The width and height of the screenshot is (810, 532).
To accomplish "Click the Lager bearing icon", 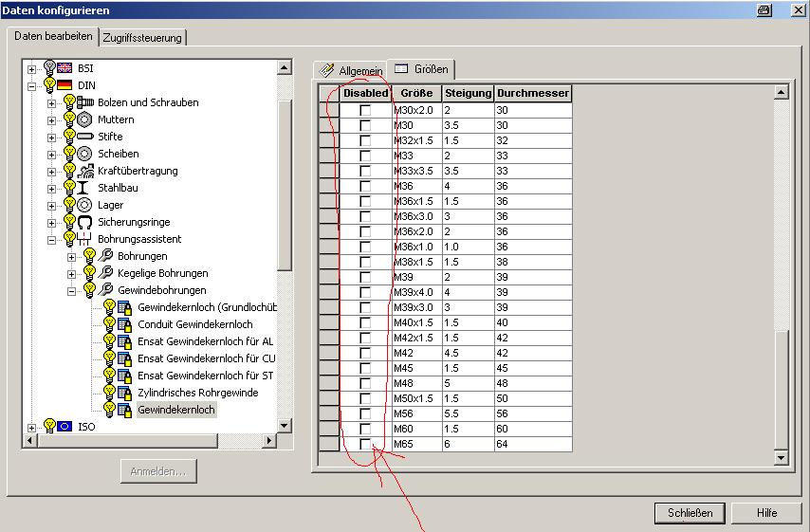I will [84, 205].
